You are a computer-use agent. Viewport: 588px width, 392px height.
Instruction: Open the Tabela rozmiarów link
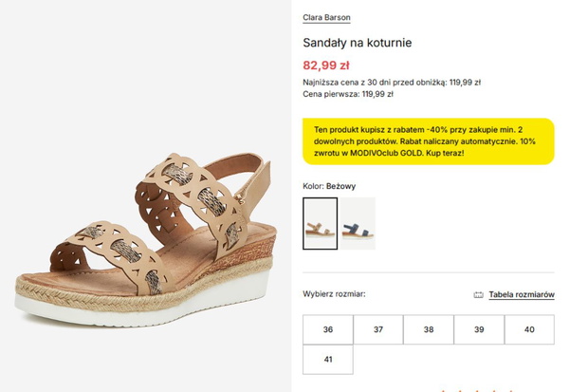click(522, 295)
